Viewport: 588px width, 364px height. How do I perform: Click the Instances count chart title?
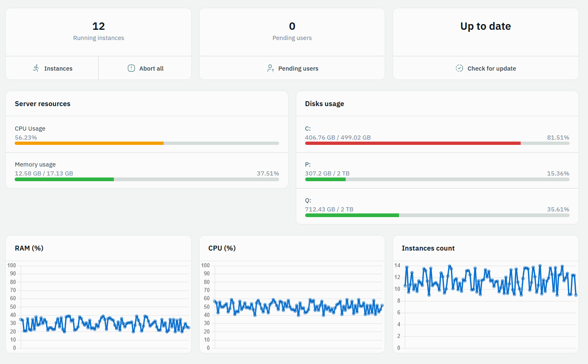coord(428,248)
